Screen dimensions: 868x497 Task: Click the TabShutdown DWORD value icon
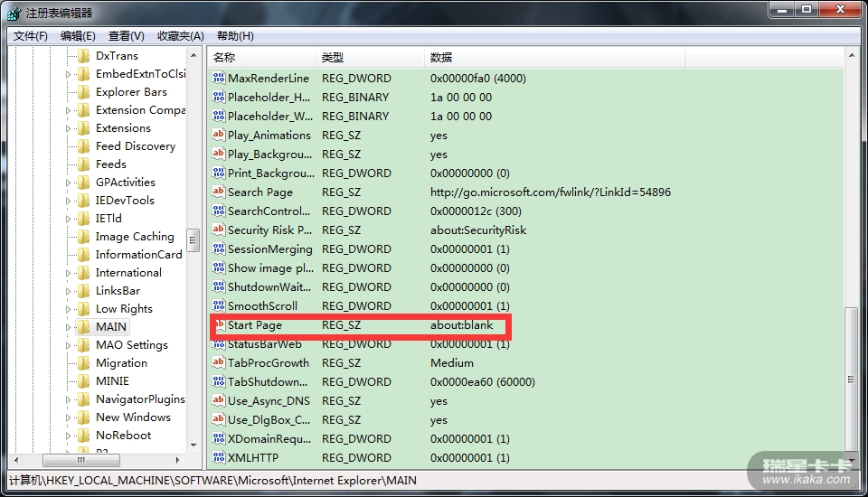pyautogui.click(x=219, y=382)
